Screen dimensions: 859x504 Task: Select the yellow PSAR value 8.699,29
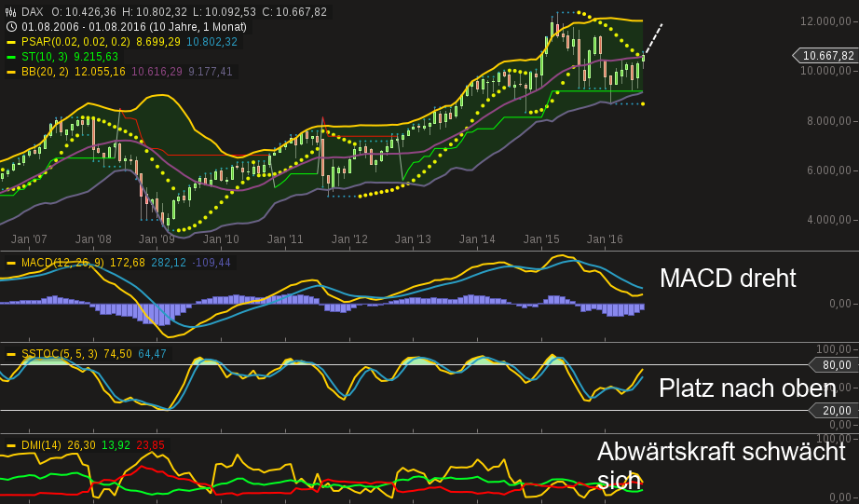pyautogui.click(x=158, y=42)
